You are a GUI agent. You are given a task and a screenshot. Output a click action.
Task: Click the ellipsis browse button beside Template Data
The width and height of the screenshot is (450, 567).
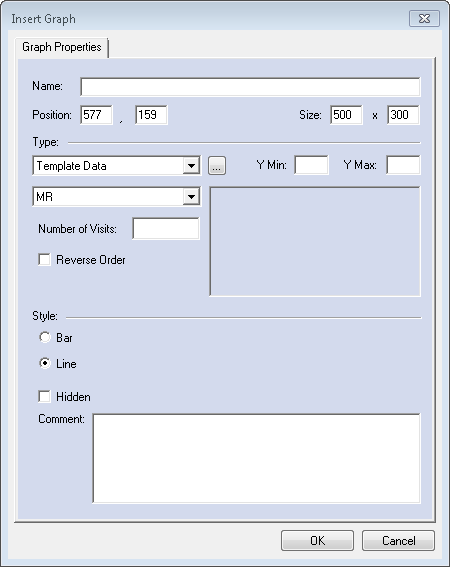(x=217, y=166)
